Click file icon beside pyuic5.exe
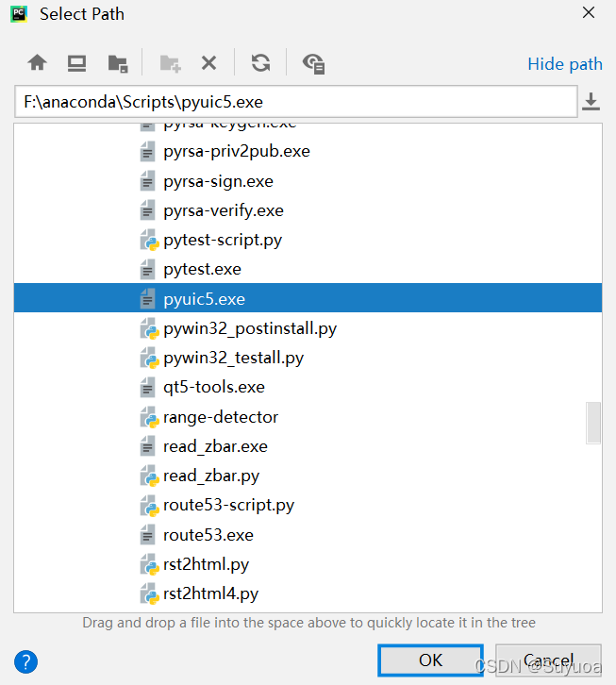The width and height of the screenshot is (616, 685). pyautogui.click(x=148, y=299)
